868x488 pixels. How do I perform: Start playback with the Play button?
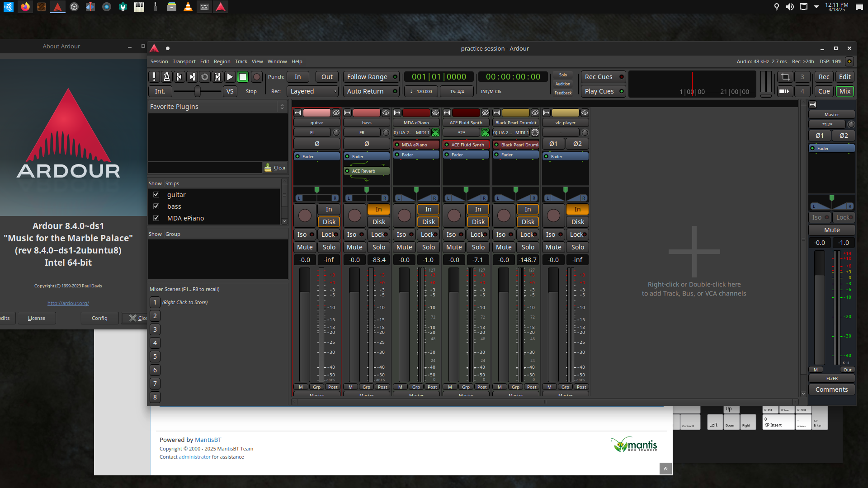coord(230,77)
